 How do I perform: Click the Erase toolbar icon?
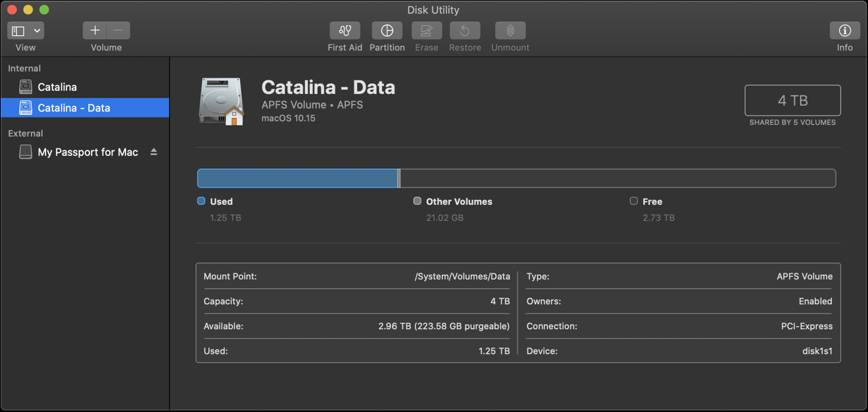pyautogui.click(x=426, y=30)
